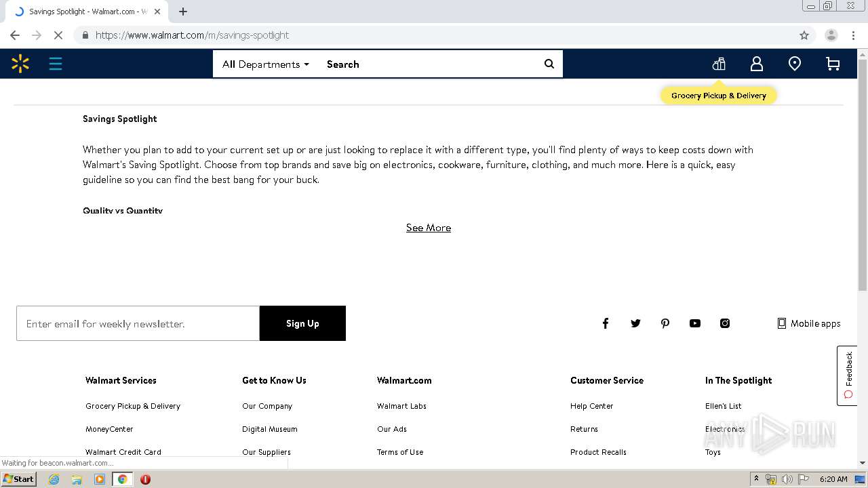
Task: Open Walmart YouTube icon
Action: coord(695,323)
